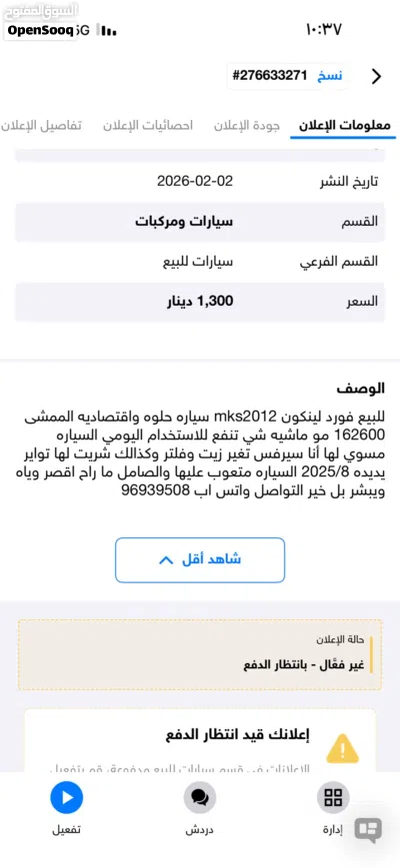Tap the القسم سيارات ومركبات row
The width and height of the screenshot is (400, 868).
point(200,222)
